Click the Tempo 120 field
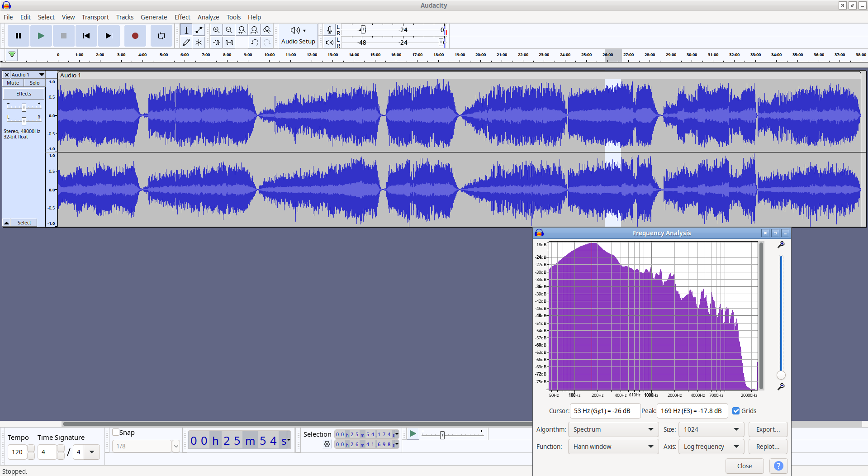 18,452
